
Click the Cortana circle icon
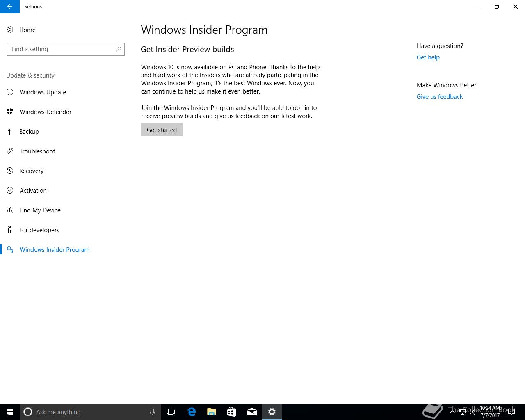click(28, 412)
